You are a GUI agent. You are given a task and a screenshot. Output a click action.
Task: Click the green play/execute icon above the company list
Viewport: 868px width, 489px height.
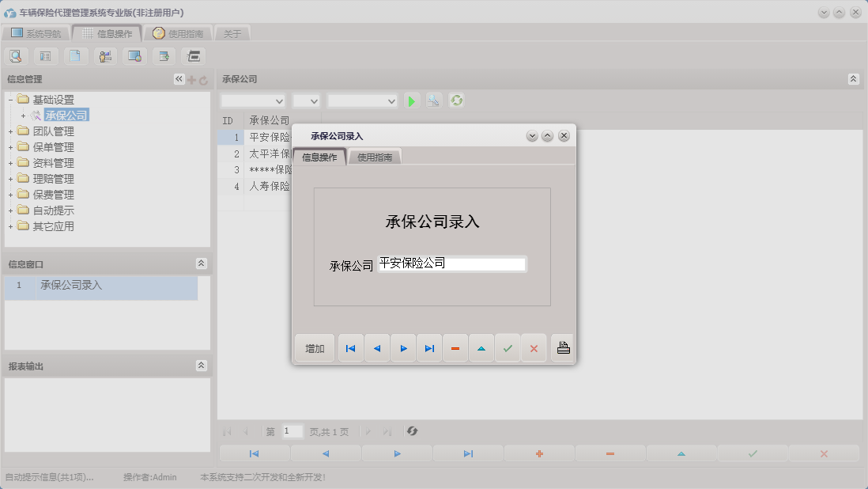tap(411, 100)
